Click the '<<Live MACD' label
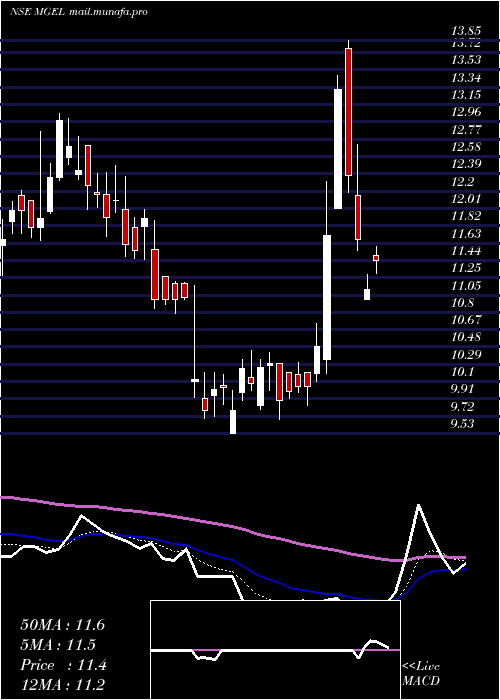500x700 pixels. (x=421, y=674)
